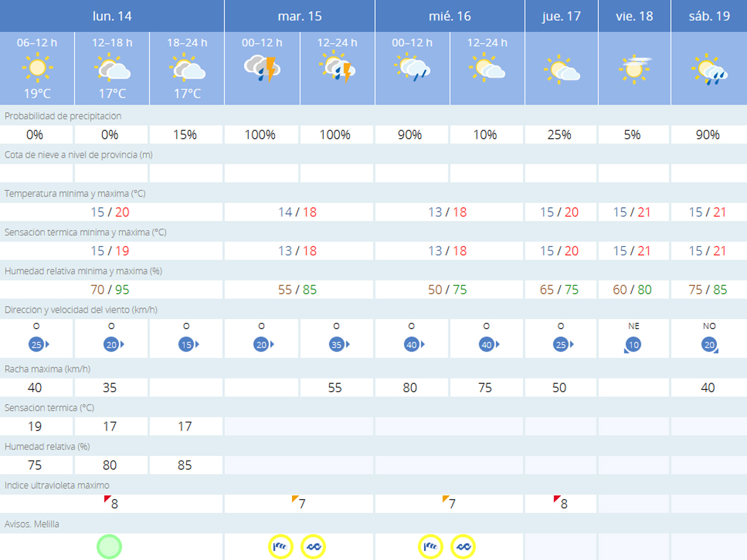This screenshot has height=560, width=747.
Task: Click the 5% precipitation cell on Friday
Action: tap(634, 135)
